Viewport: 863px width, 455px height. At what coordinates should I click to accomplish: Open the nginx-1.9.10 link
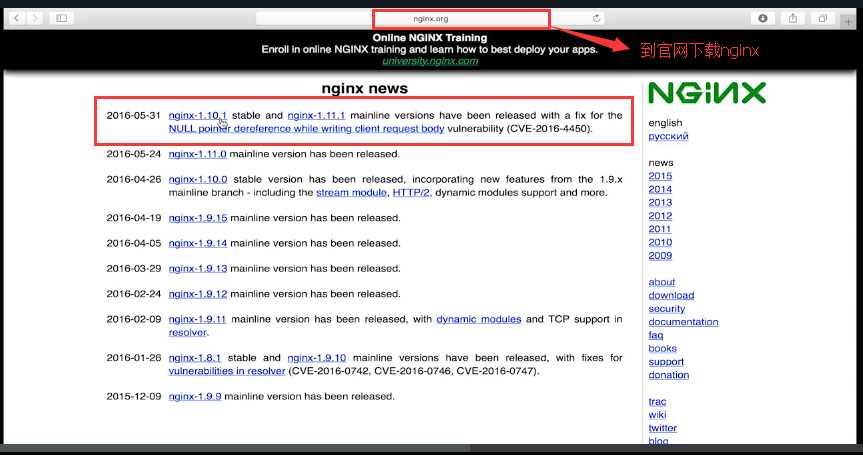(317, 358)
